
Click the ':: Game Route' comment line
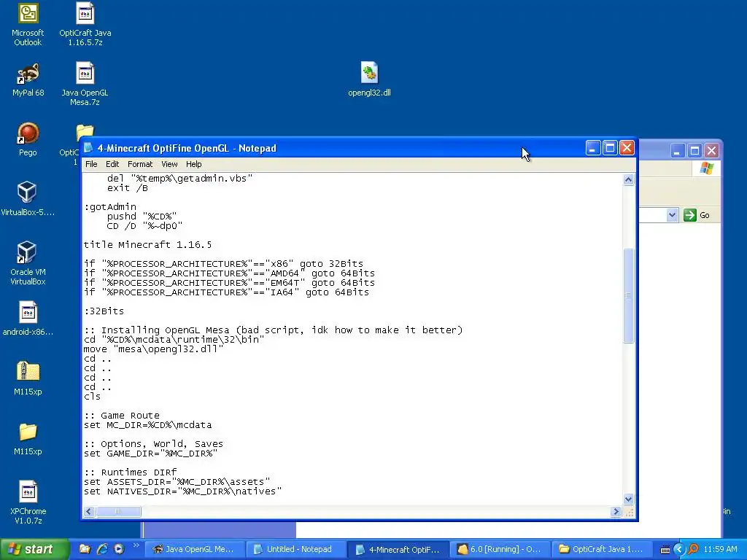tap(122, 415)
